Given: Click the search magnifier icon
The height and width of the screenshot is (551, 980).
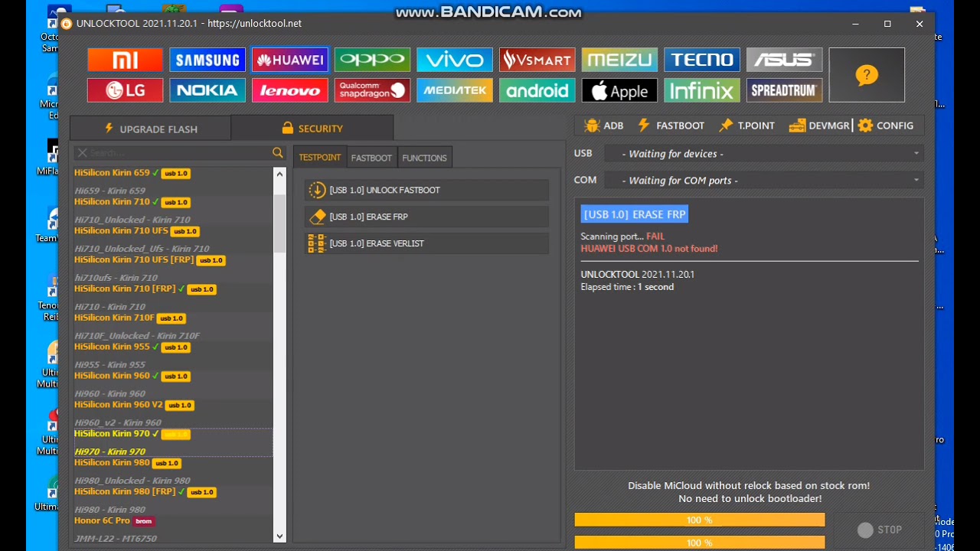Looking at the screenshot, I should [277, 153].
